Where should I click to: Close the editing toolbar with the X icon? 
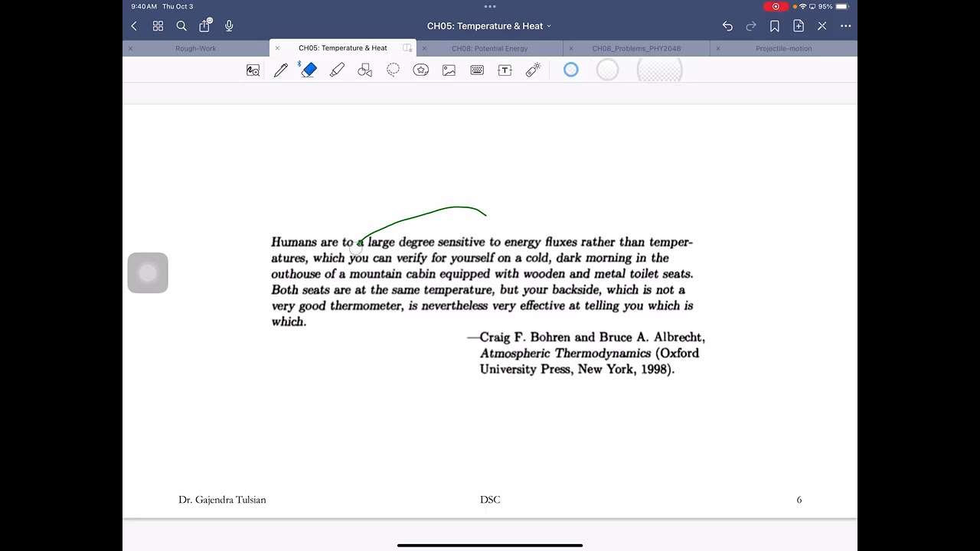[x=822, y=26]
